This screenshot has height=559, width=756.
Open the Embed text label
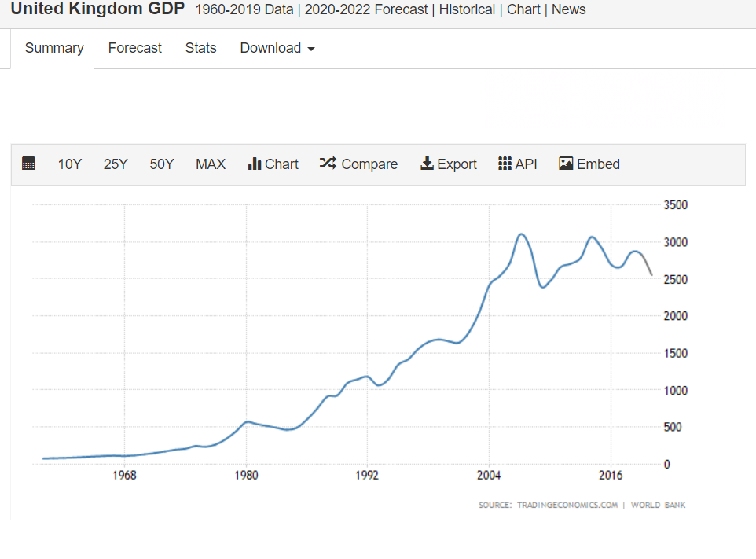[598, 164]
